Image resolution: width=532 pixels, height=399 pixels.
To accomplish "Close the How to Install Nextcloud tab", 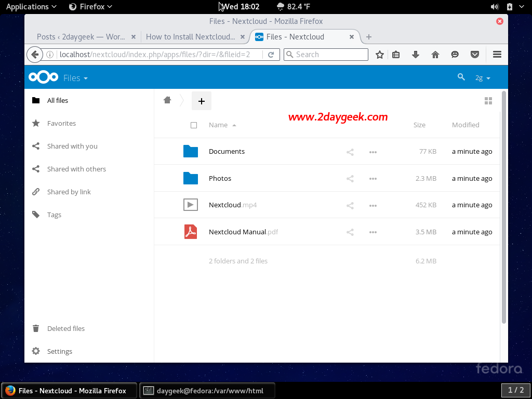I will tap(243, 37).
